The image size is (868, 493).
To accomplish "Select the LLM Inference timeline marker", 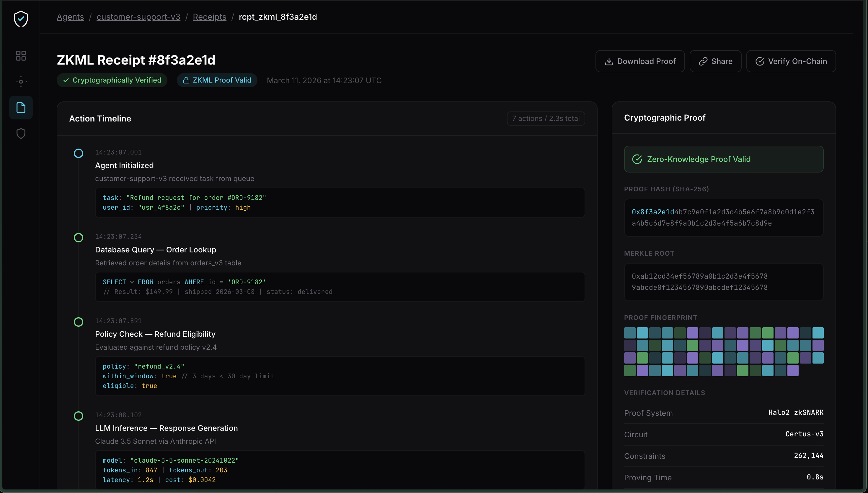I will (78, 416).
